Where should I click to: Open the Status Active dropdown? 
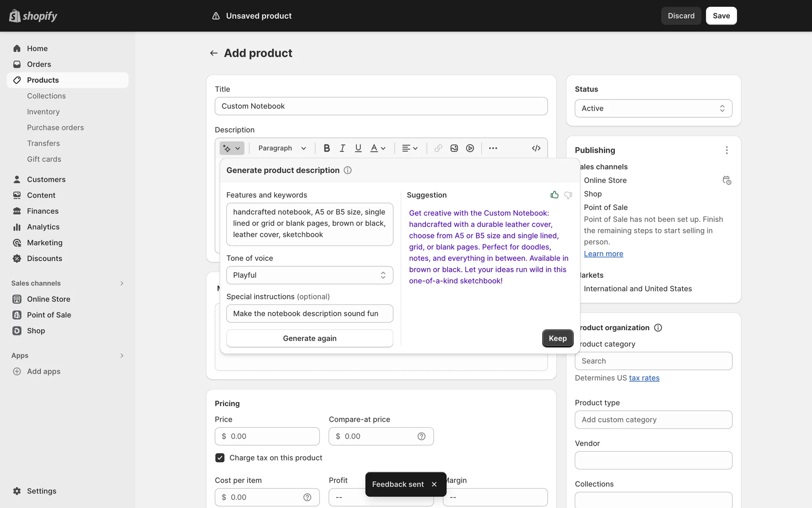pyautogui.click(x=653, y=108)
